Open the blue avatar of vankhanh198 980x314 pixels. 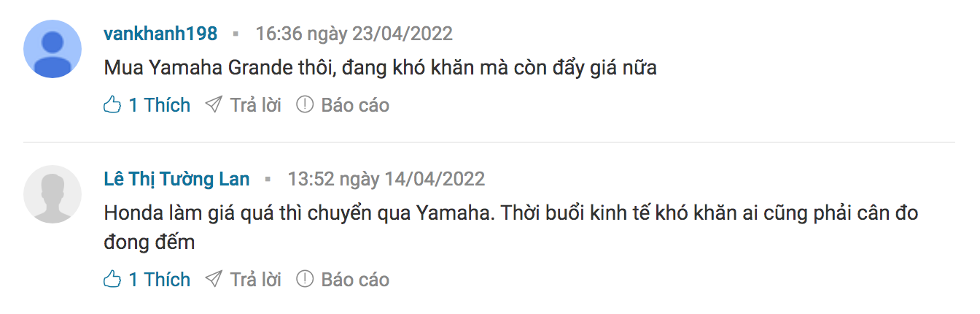click(52, 49)
